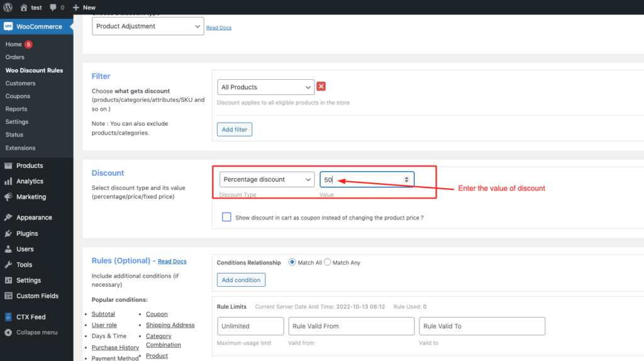Viewport: 644px width, 361px height.
Task: Click the Collapse menu label
Action: 37,332
